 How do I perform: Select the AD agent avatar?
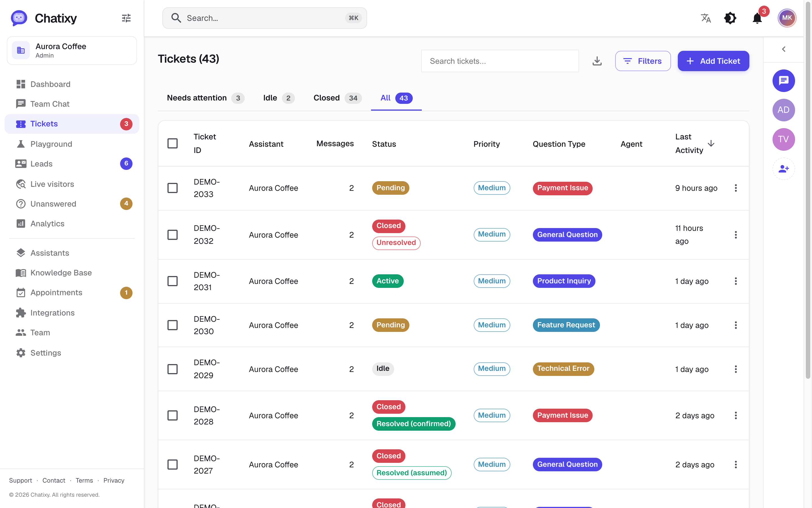pos(784,110)
